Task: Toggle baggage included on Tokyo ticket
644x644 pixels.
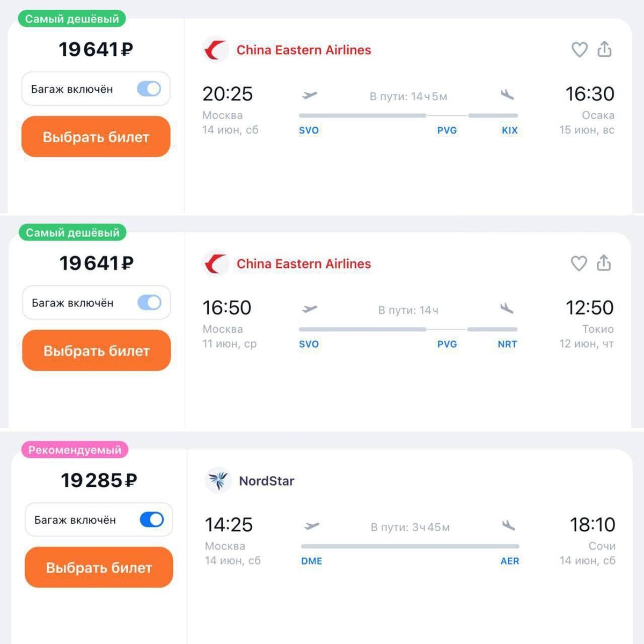Action: [149, 303]
